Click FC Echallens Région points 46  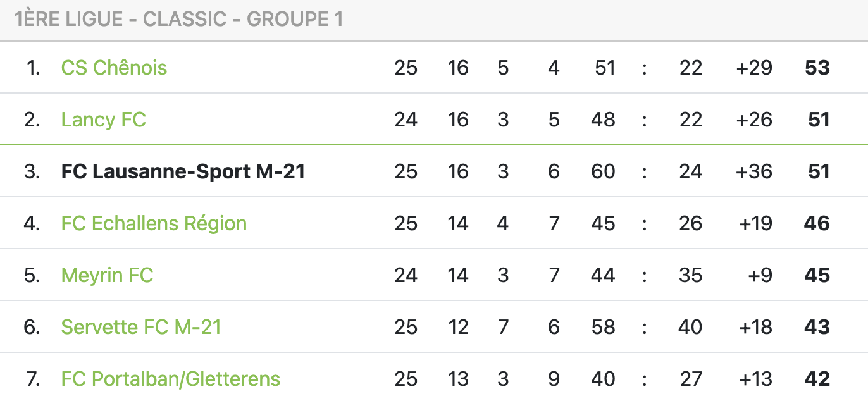coord(817,223)
